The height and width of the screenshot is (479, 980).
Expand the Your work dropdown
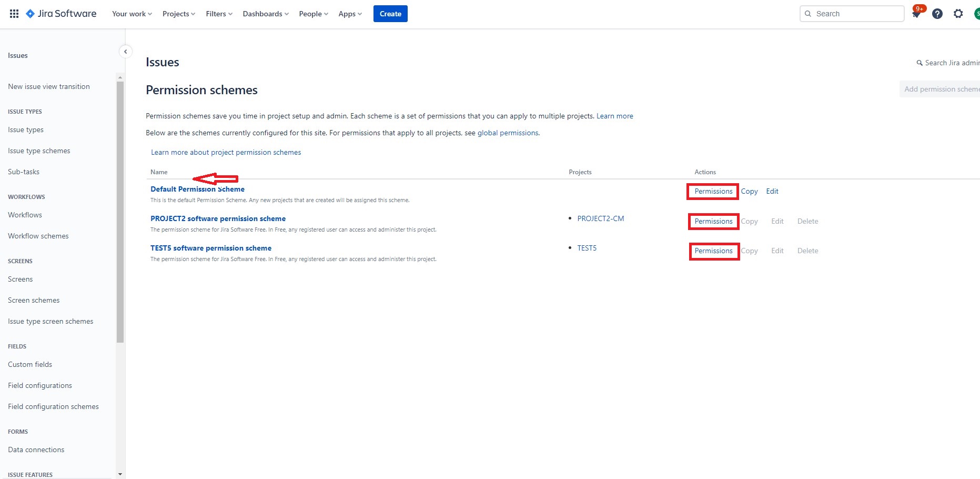point(132,14)
